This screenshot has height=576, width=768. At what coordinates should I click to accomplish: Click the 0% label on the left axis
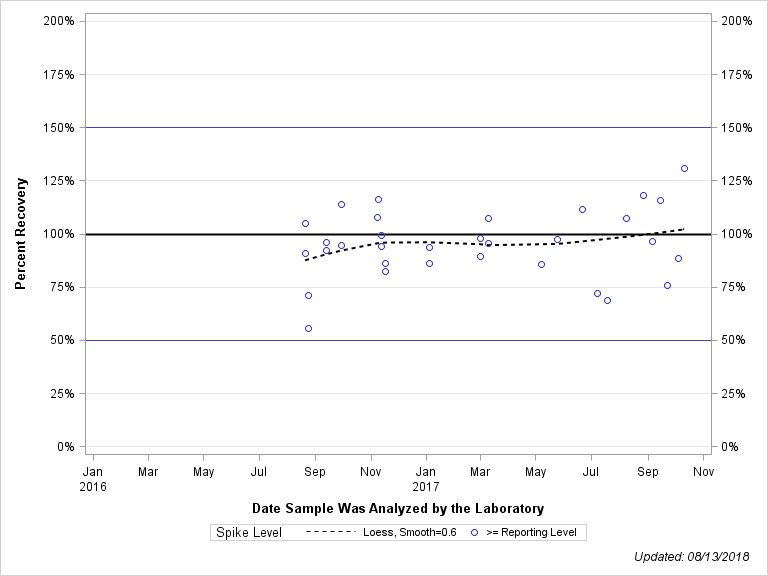pyautogui.click(x=66, y=447)
